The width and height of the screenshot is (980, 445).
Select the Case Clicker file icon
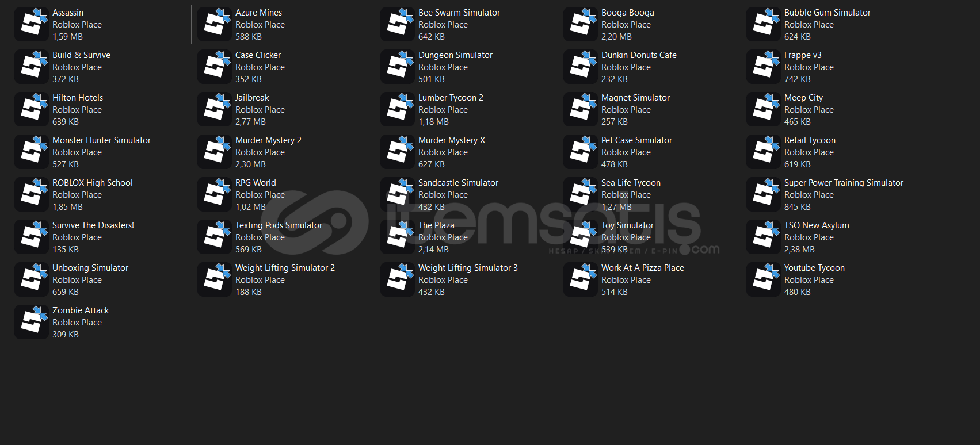click(x=215, y=67)
